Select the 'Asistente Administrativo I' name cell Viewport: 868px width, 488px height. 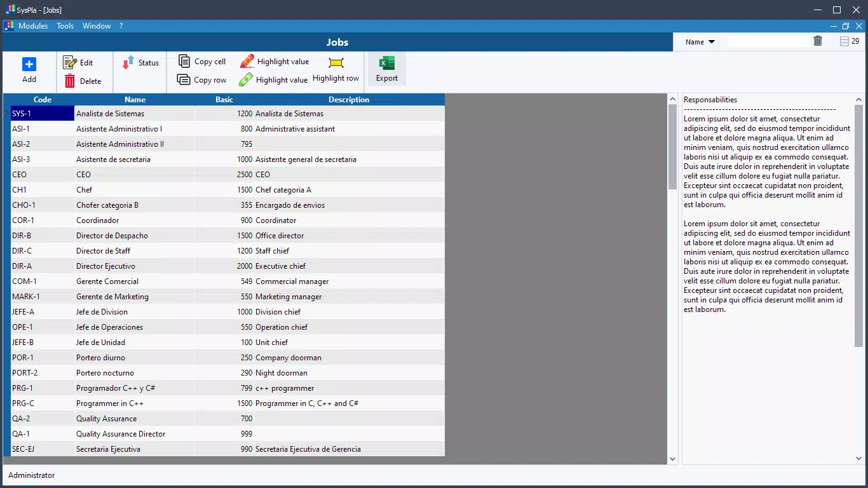(135, 129)
